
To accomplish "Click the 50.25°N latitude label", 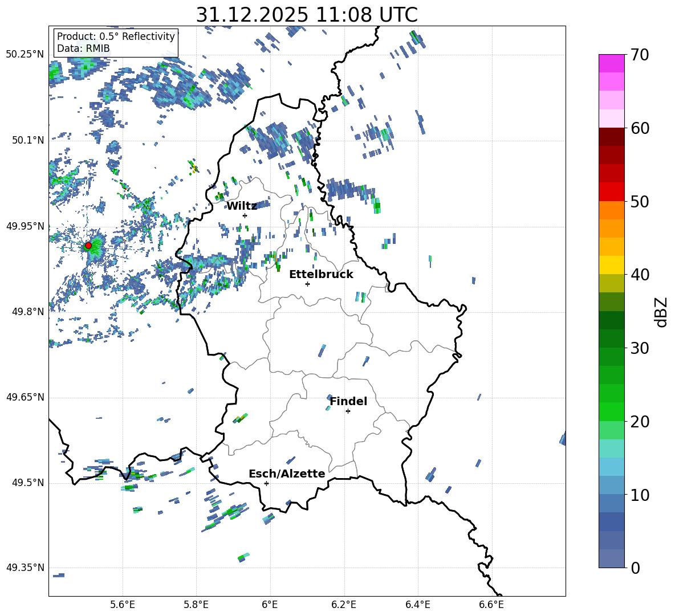I will pyautogui.click(x=25, y=55).
